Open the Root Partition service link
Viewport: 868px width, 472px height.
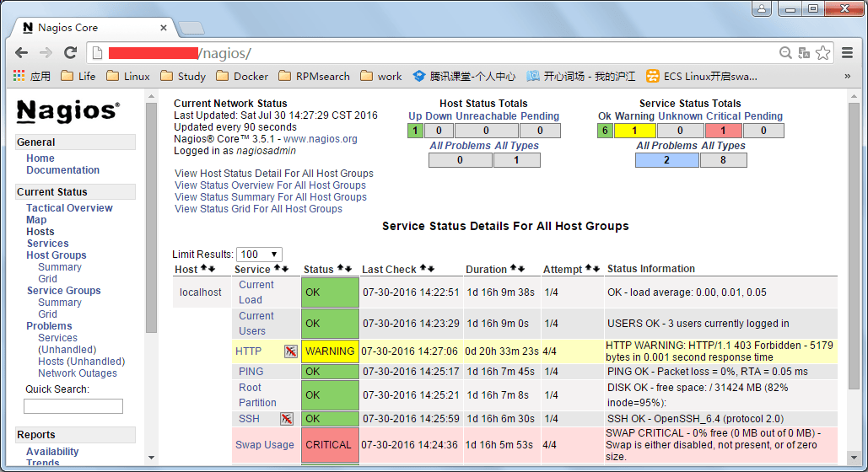(257, 395)
